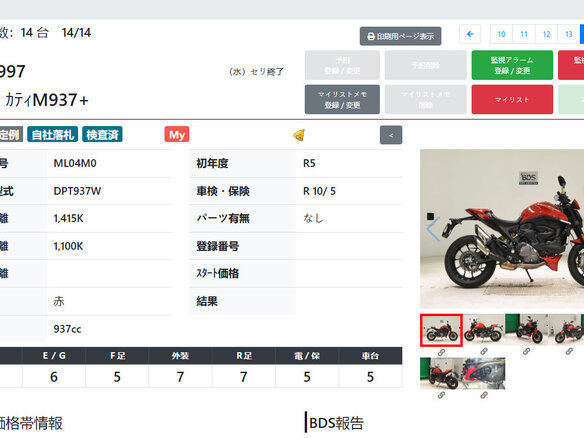584x438 pixels.
Task: Click the 外装 column header
Action: point(180,356)
